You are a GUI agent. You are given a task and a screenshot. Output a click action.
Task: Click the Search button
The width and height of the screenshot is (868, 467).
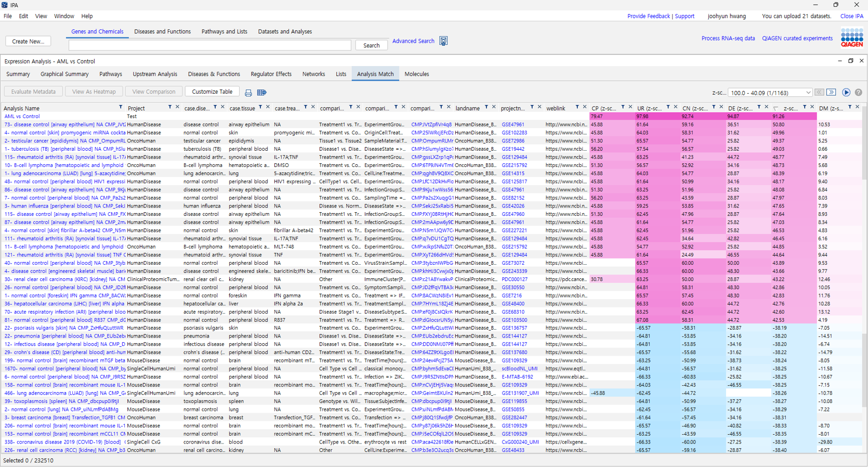(371, 45)
